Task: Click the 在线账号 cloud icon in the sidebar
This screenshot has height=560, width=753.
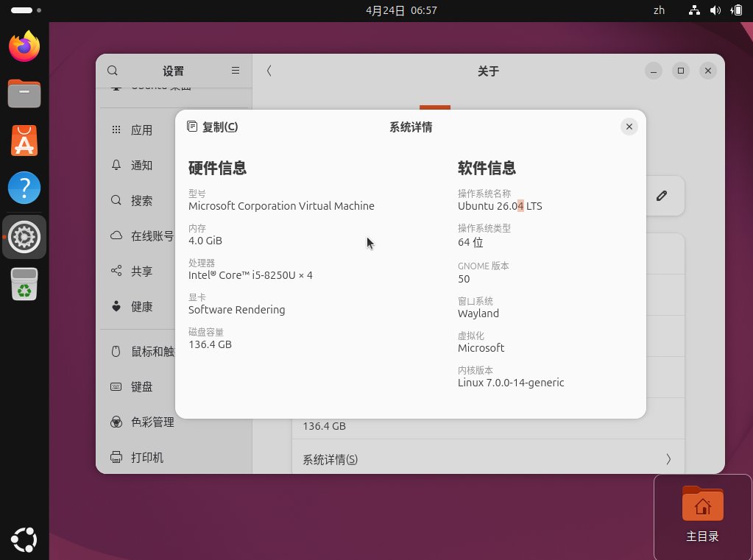Action: tap(116, 235)
